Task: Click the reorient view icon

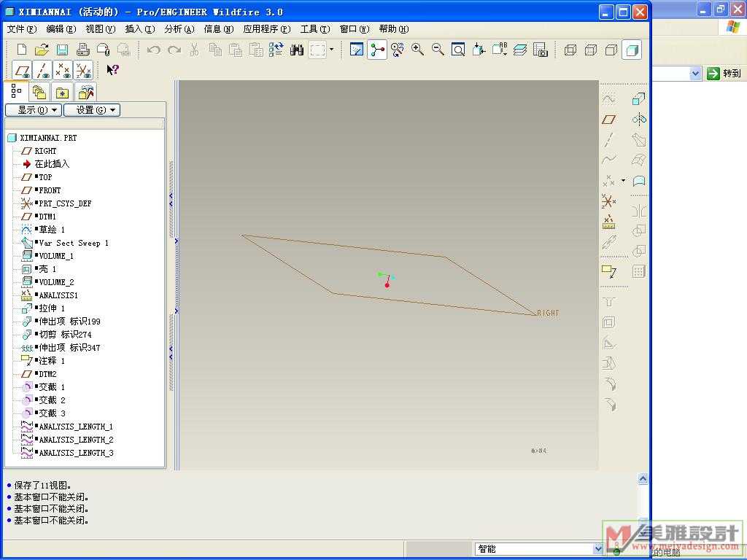Action: (x=479, y=50)
